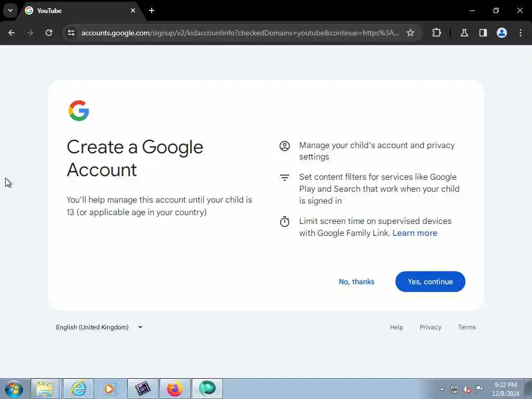Open Chrome Labs flask icon
The image size is (532, 399).
(464, 33)
